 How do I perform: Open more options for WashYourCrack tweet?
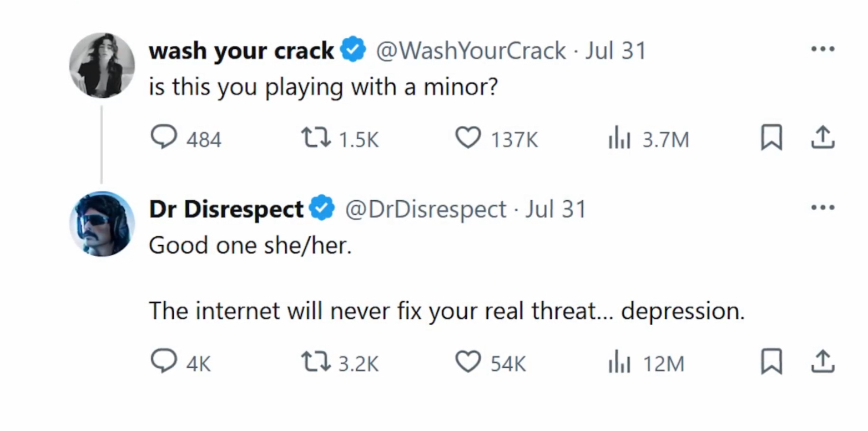822,49
